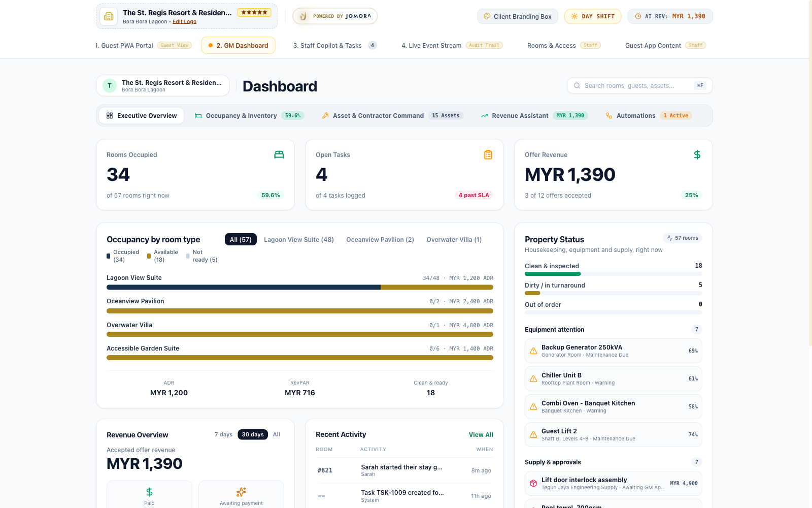812x508 pixels.
Task: Click the bed icon on Occupancy & Inventory
Action: click(198, 116)
